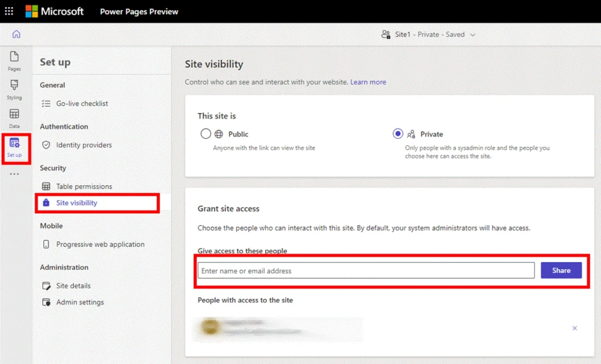Image resolution: width=601 pixels, height=364 pixels.
Task: Click the Home icon
Action: coord(16,35)
